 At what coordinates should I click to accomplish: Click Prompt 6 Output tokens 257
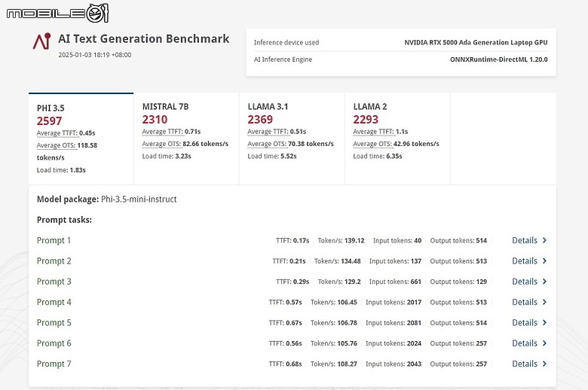point(458,343)
